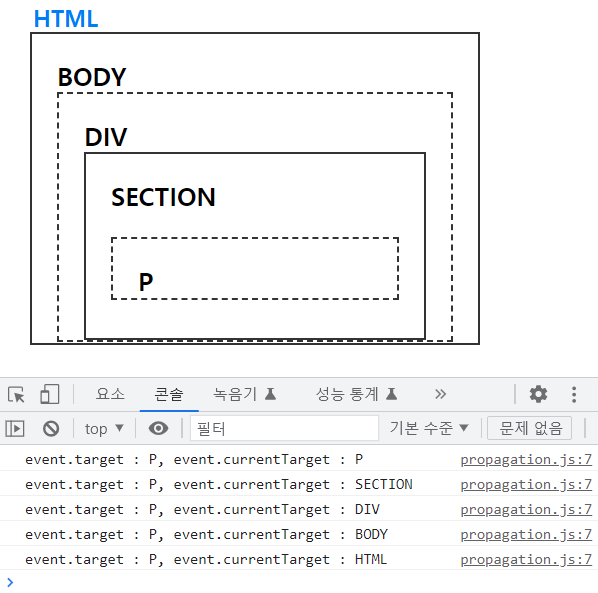The image size is (598, 593).
Task: Expand the top context dropdown
Action: (104, 429)
